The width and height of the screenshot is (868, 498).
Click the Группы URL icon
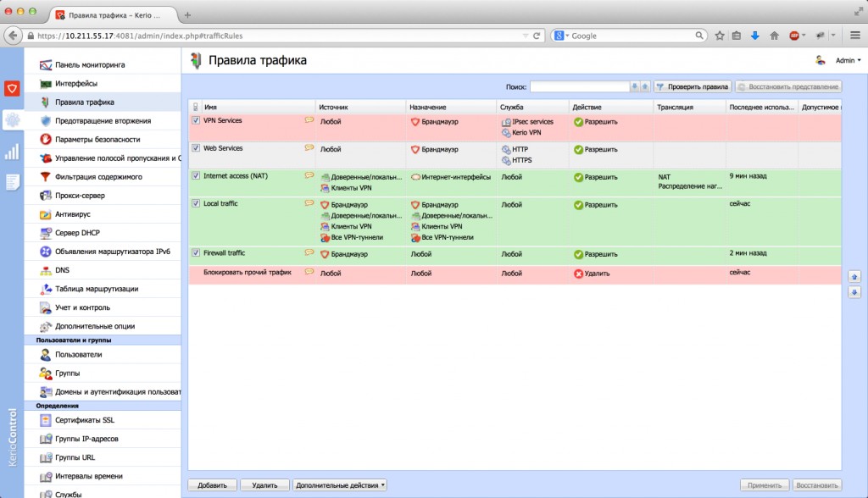46,457
